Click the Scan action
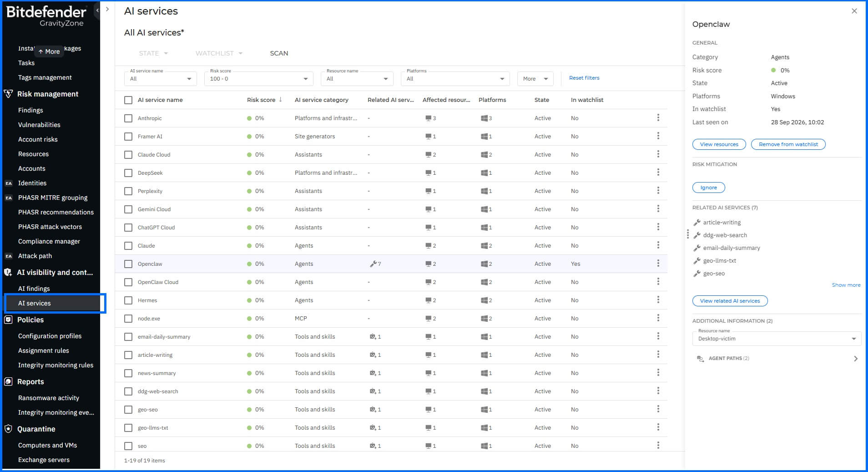The image size is (868, 472). tap(279, 53)
